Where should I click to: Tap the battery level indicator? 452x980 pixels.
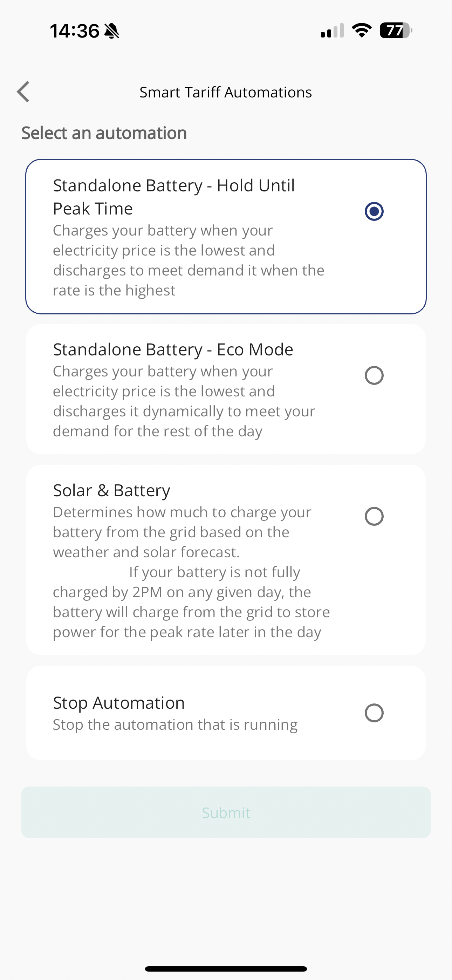(396, 30)
